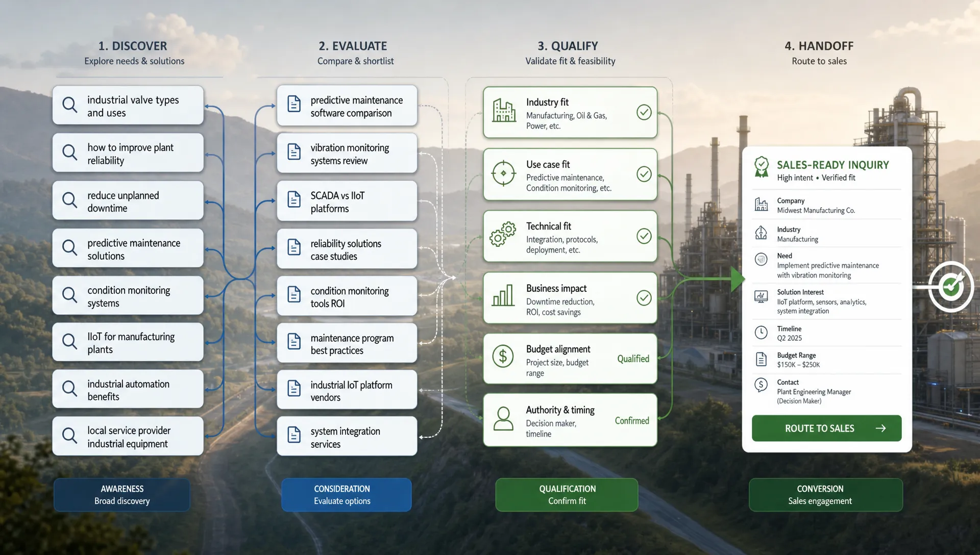Click 'Route to sales' subtitle under Handoff
Viewport: 980px width, 555px height.
pos(819,61)
